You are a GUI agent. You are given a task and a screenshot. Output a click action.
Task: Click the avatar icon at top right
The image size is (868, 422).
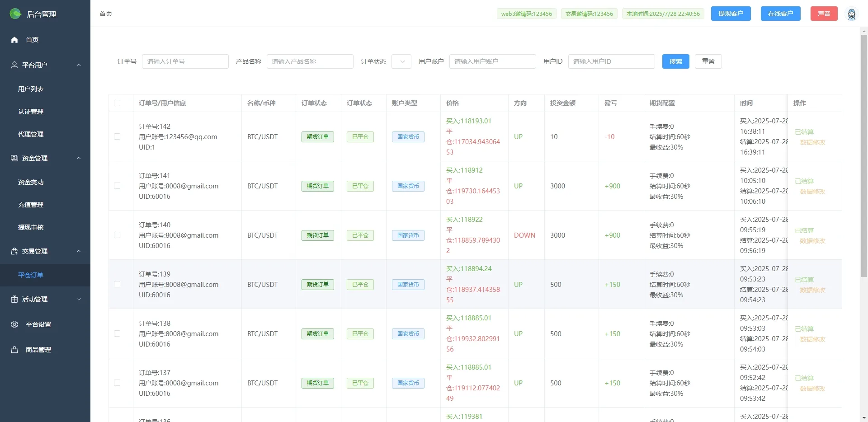click(852, 14)
